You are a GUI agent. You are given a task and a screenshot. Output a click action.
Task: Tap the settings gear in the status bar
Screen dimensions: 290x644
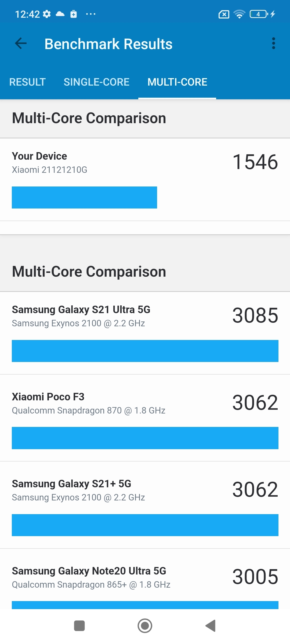[46, 14]
